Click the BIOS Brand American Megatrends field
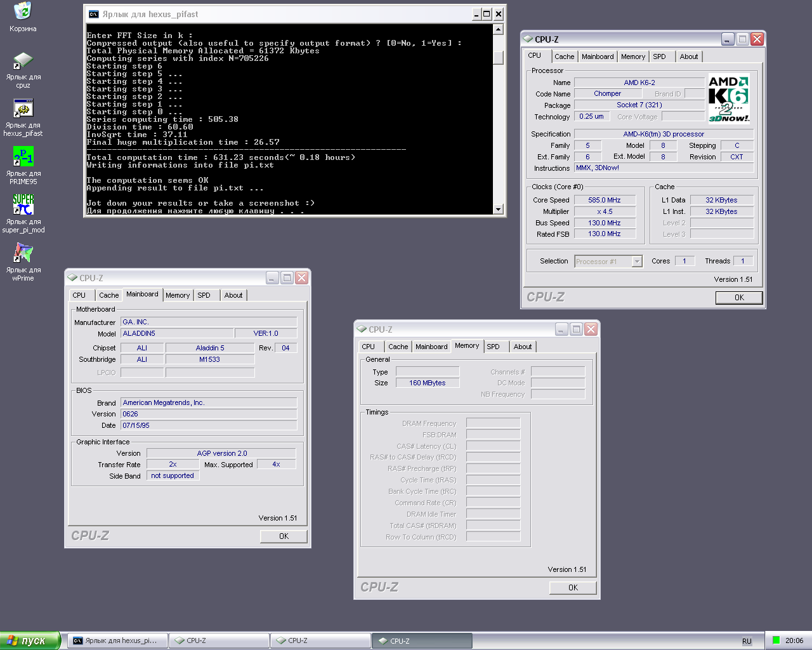The width and height of the screenshot is (812, 650). click(209, 402)
